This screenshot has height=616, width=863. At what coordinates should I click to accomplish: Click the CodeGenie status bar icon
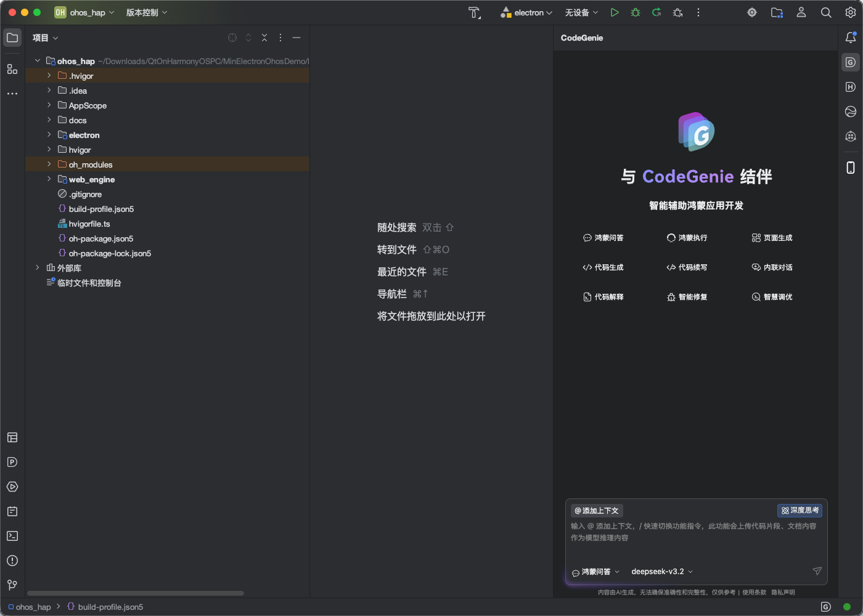826,607
